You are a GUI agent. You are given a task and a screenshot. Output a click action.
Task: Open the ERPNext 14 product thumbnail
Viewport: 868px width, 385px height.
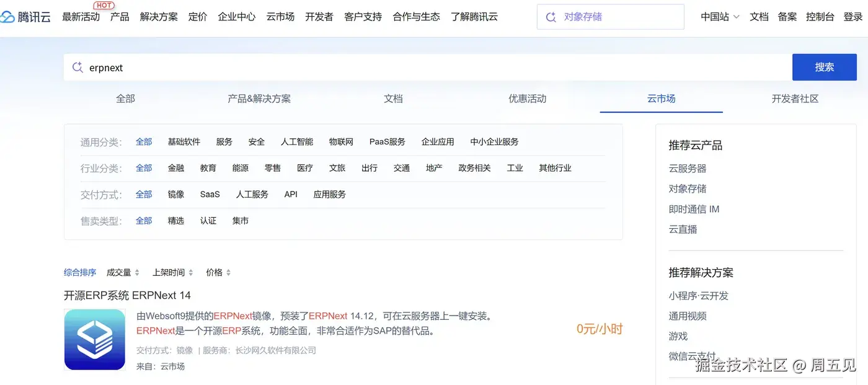(x=95, y=340)
